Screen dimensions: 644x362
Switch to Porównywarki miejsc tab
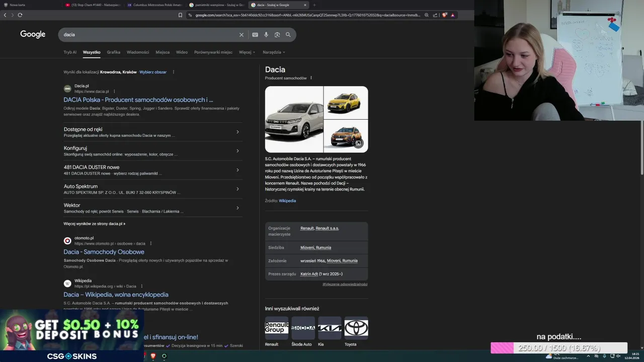[x=213, y=52]
